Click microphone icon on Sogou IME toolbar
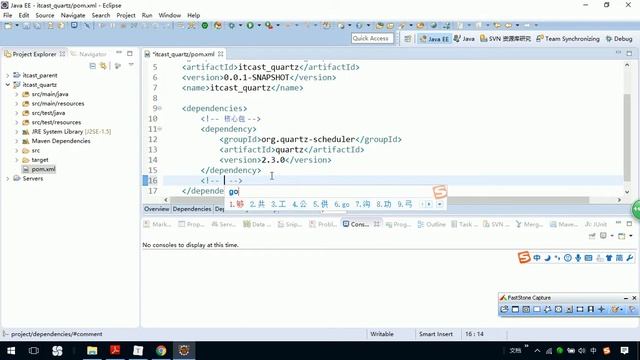Image resolution: width=640 pixels, height=360 pixels. point(578,258)
